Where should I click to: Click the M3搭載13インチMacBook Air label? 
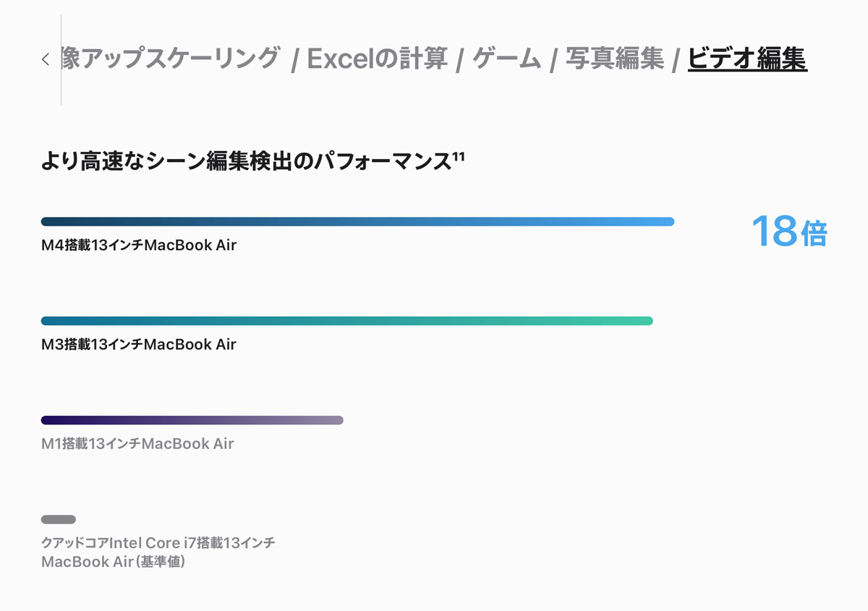coord(139,344)
